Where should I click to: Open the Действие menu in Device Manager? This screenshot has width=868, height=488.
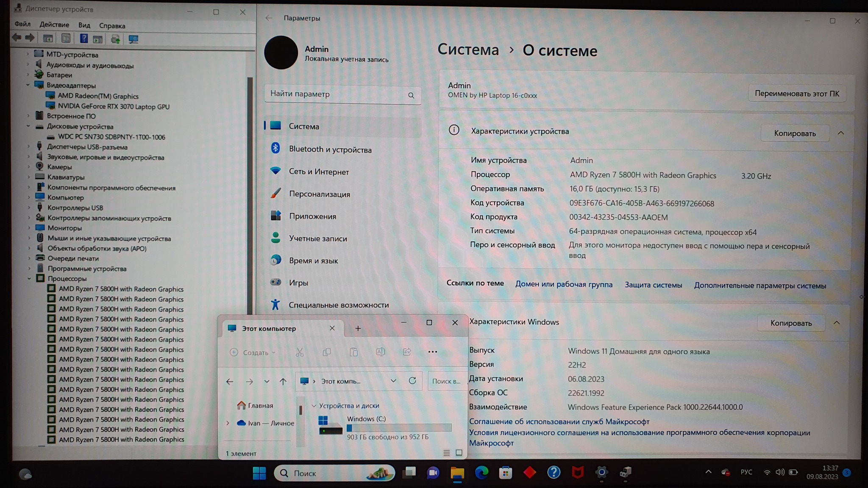(54, 25)
